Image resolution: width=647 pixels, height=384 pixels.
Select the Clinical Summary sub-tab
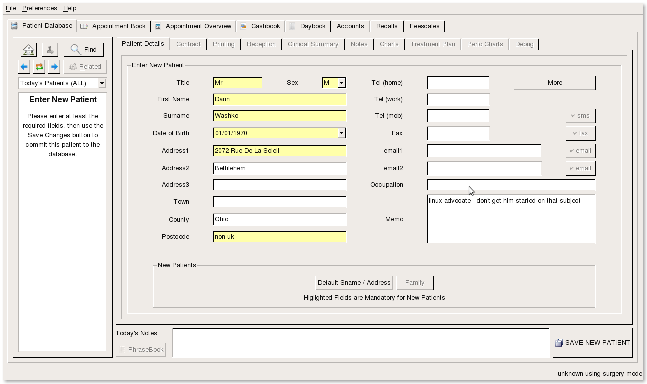point(313,44)
